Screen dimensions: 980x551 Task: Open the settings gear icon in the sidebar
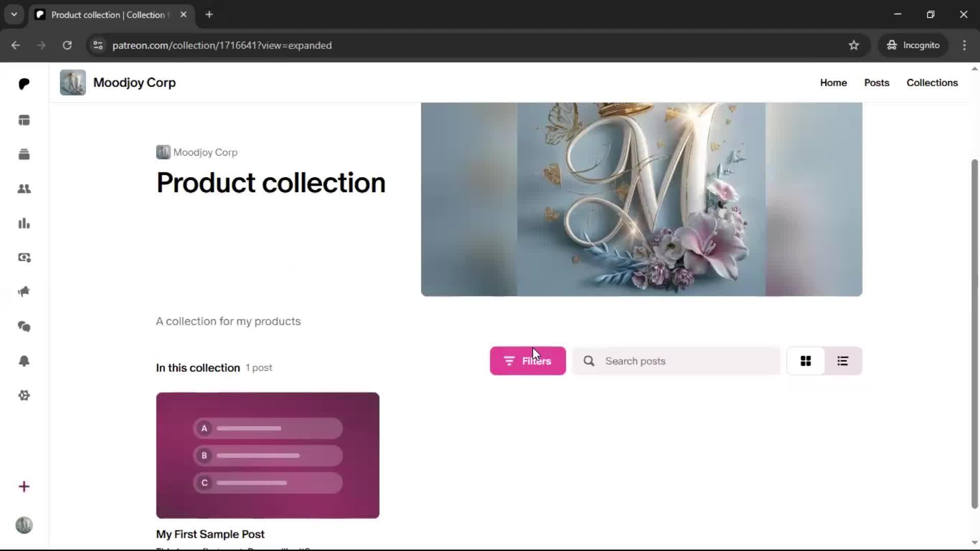click(24, 395)
